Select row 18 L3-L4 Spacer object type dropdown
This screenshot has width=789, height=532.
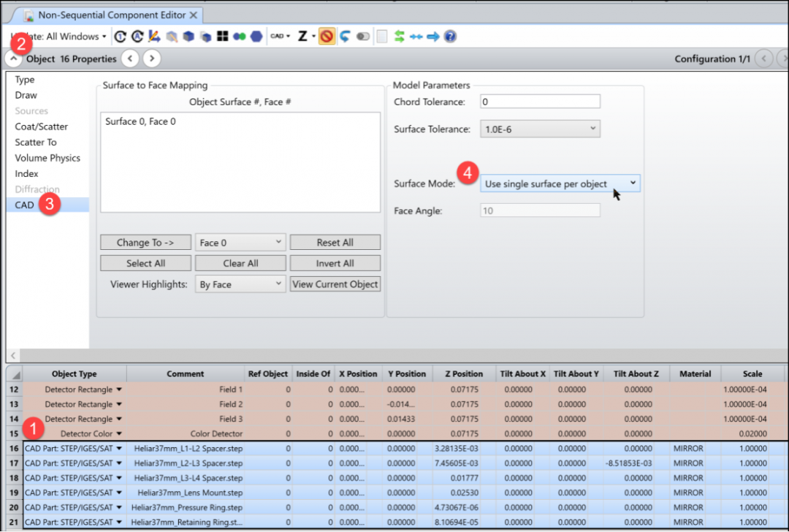[x=119, y=478]
